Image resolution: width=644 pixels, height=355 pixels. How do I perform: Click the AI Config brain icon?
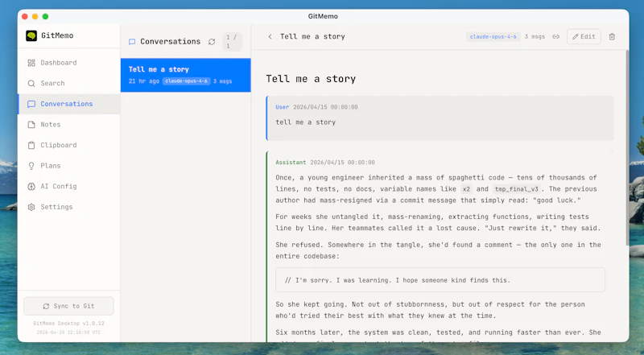tap(31, 186)
